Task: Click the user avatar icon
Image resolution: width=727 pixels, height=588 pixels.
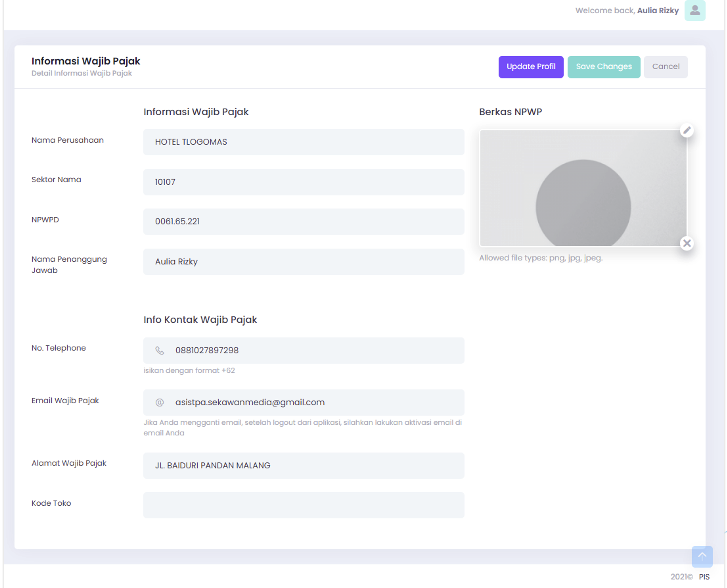Action: (695, 10)
